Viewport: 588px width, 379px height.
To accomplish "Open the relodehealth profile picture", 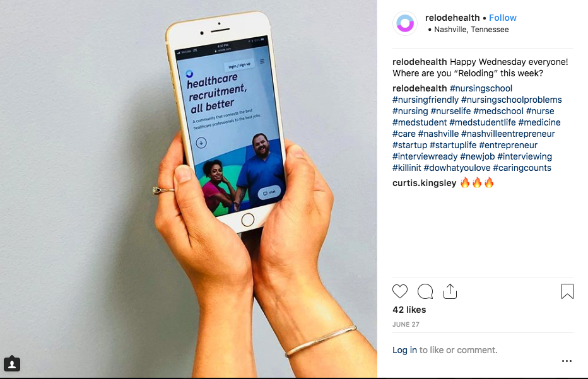I will (405, 23).
